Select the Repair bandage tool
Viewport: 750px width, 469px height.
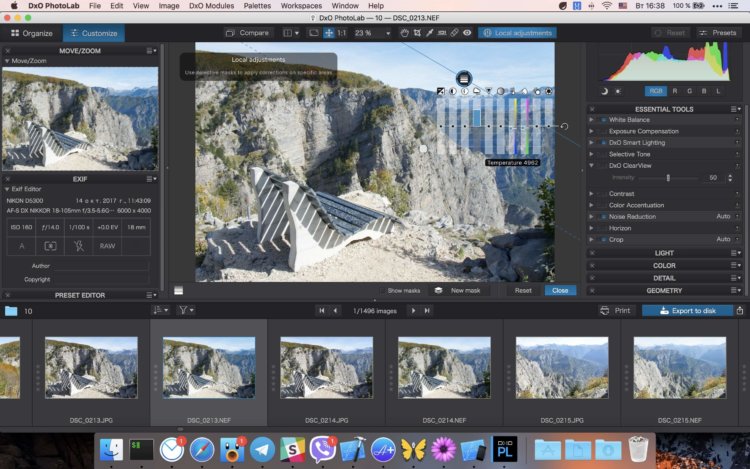pyautogui.click(x=454, y=33)
